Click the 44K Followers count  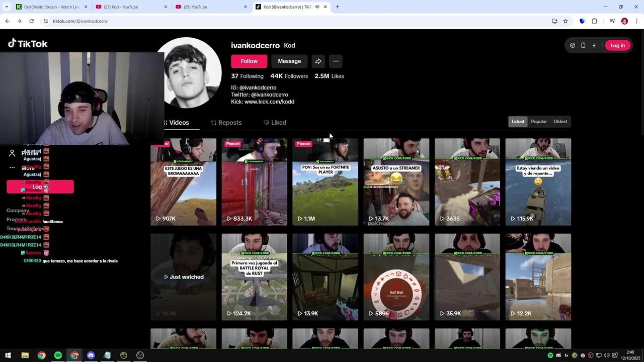pos(289,76)
